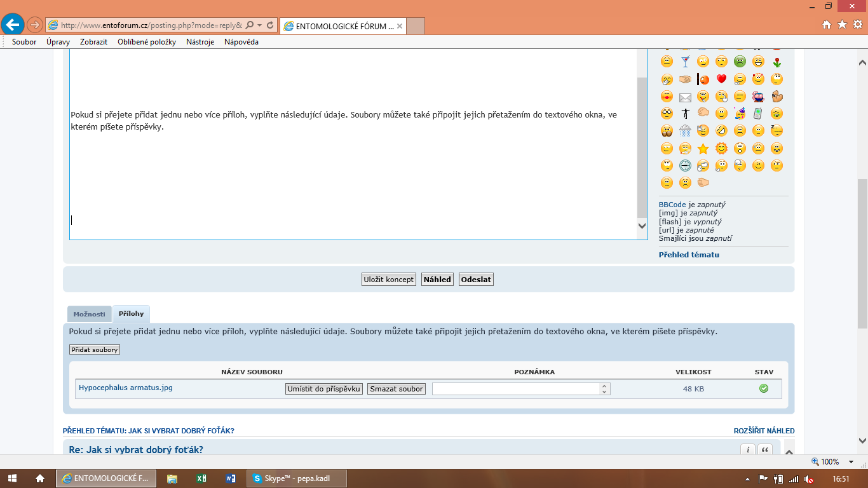
Task: Click the Odeslat button
Action: pos(476,280)
